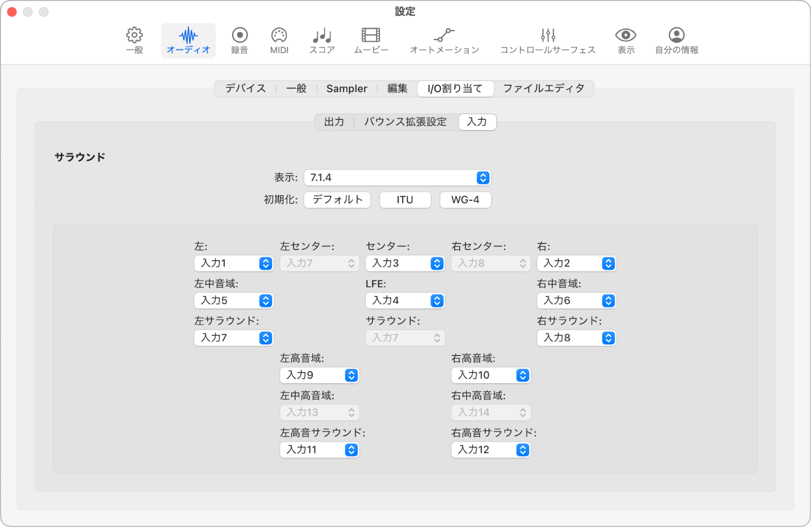Open the 自分の情報 profile pane
The width and height of the screenshot is (812, 528).
[x=676, y=41]
